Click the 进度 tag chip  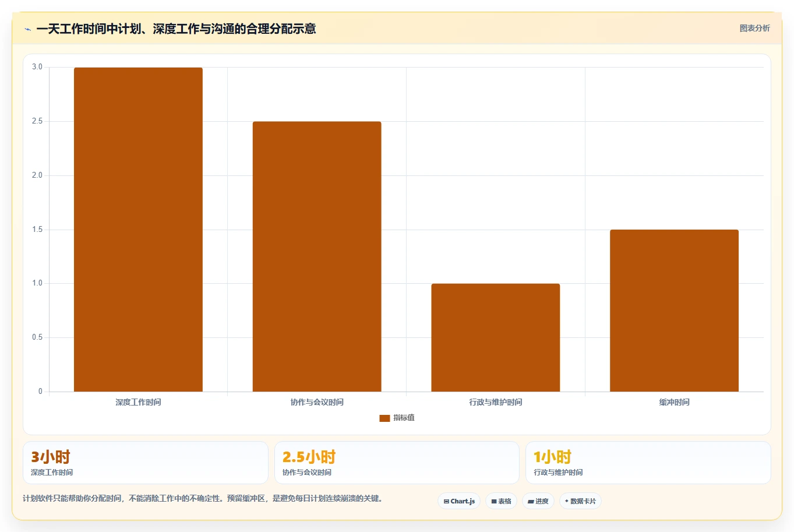[538, 501]
